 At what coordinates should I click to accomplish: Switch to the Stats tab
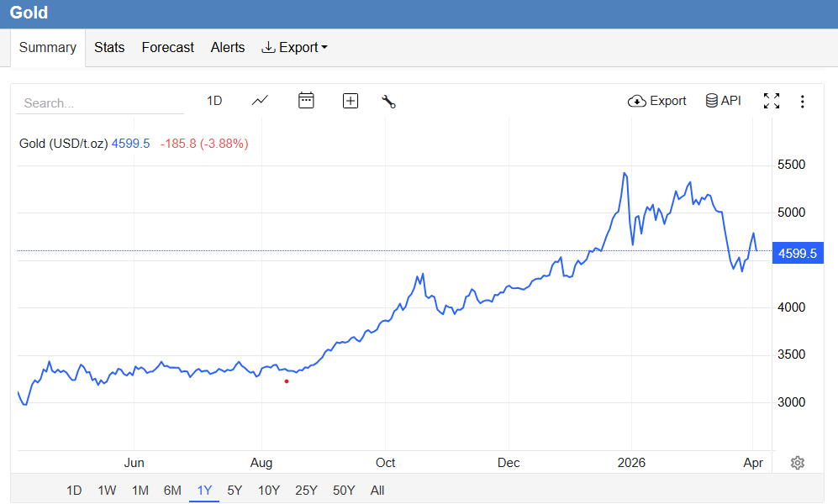pos(109,48)
